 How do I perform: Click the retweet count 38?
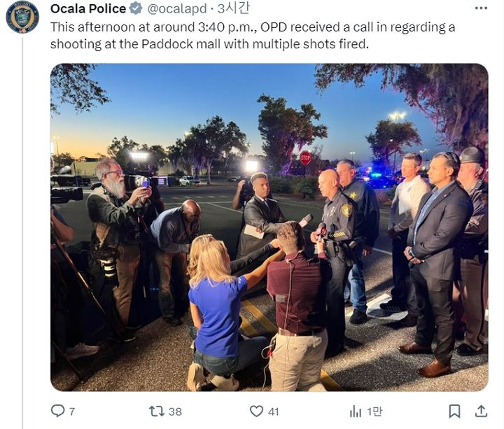tap(175, 412)
